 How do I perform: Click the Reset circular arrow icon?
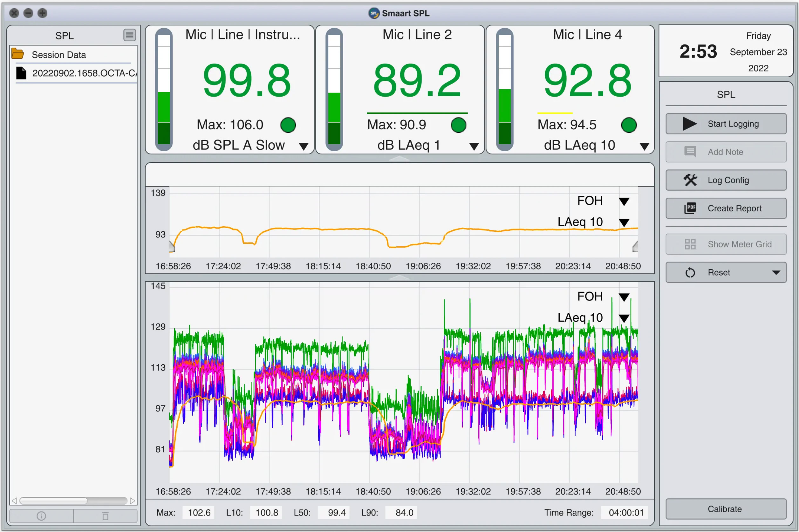click(x=690, y=272)
